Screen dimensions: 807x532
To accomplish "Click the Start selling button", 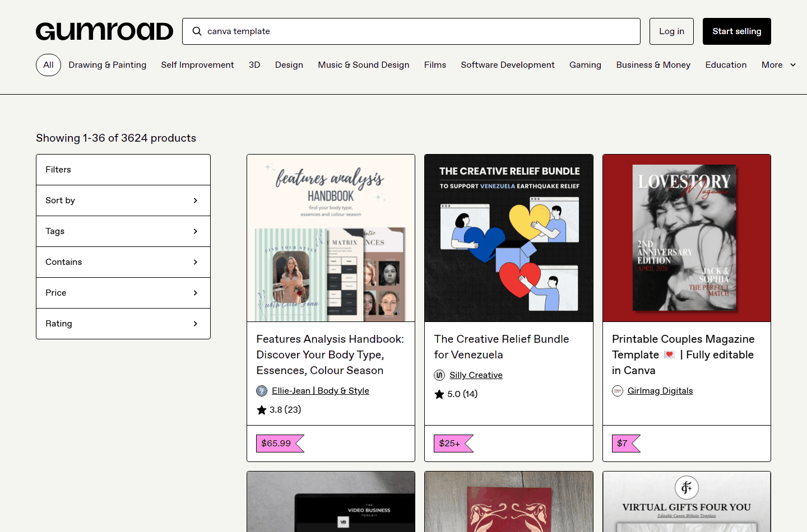I will point(737,31).
